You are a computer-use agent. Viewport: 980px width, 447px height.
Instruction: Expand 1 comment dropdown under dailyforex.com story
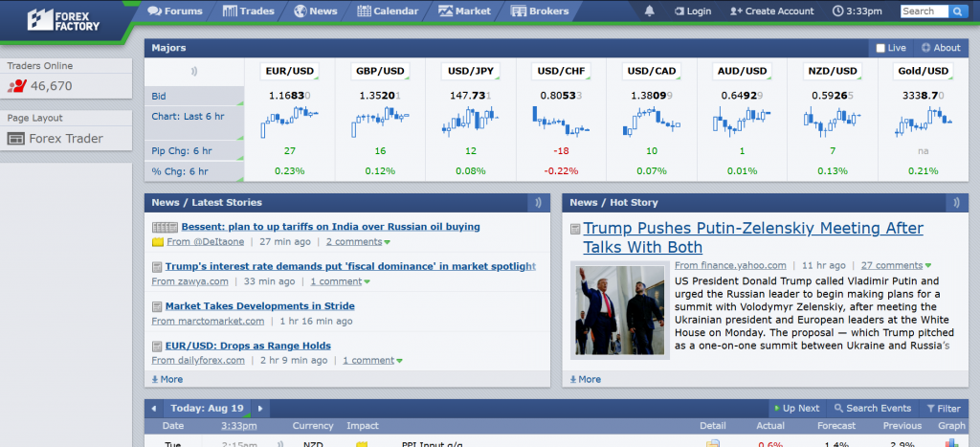372,360
